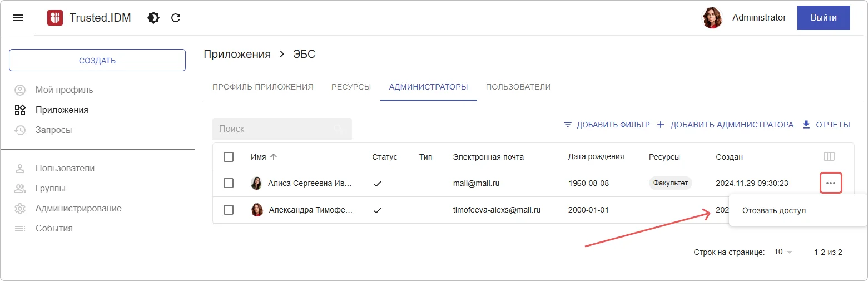This screenshot has height=281, width=868.
Task: Open the column settings icon in table header
Action: (x=829, y=157)
